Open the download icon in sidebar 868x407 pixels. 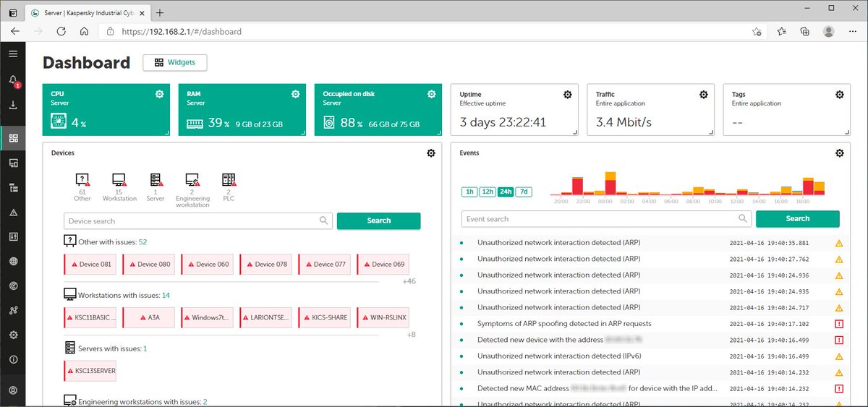click(x=12, y=106)
